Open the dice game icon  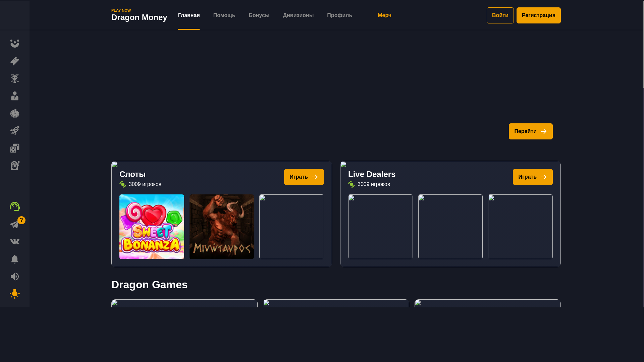click(x=15, y=148)
